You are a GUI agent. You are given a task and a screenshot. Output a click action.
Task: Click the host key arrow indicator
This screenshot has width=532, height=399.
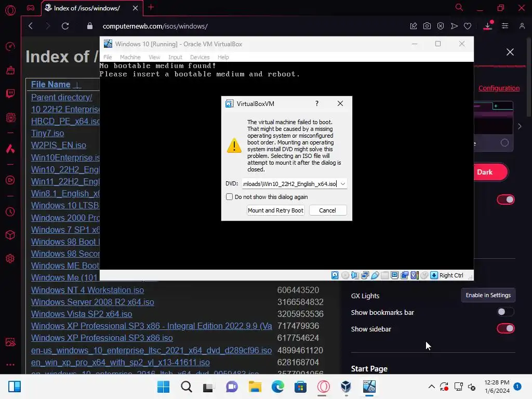(434, 275)
